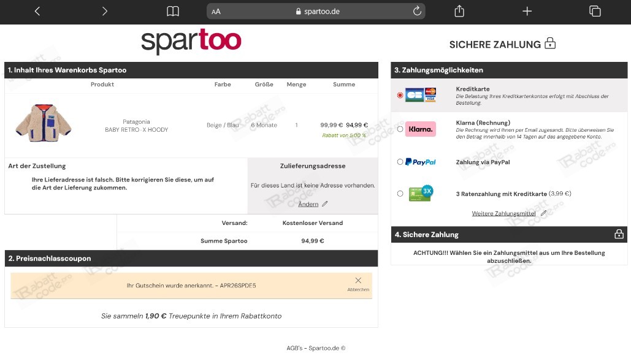Image resolution: width=631 pixels, height=364 pixels.
Task: Tap the Safari share icon
Action: (x=459, y=11)
